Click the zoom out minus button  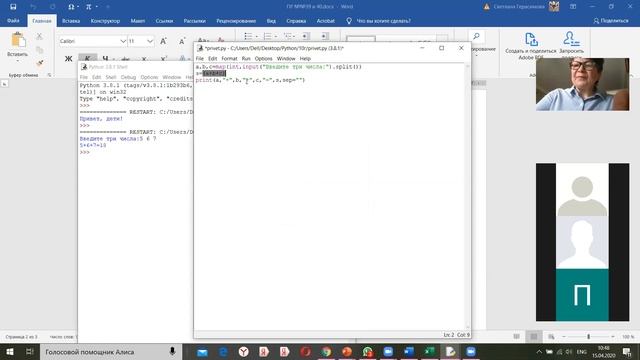pos(564,337)
